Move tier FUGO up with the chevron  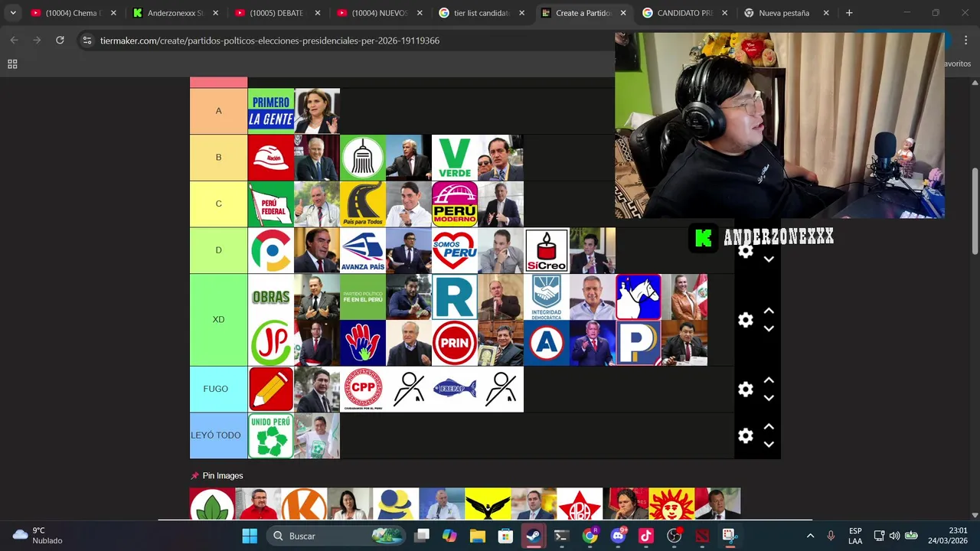[x=769, y=380]
